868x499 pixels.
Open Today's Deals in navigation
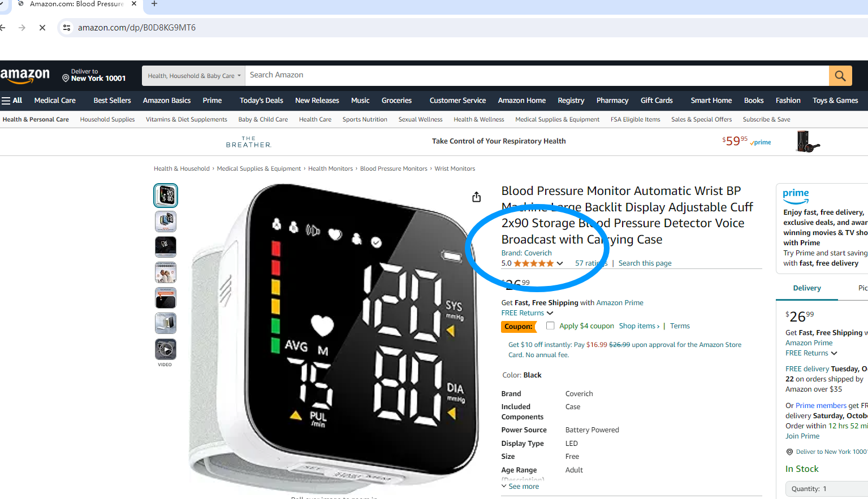pos(261,101)
